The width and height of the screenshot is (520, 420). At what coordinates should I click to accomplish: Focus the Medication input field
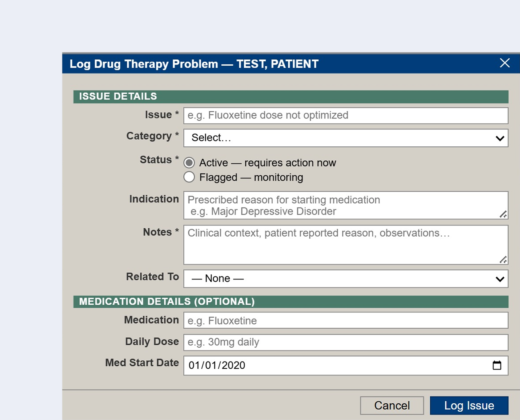pos(345,321)
